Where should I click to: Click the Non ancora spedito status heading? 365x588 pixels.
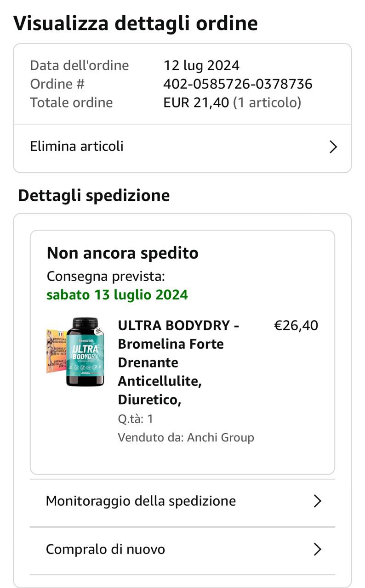pyautogui.click(x=123, y=253)
